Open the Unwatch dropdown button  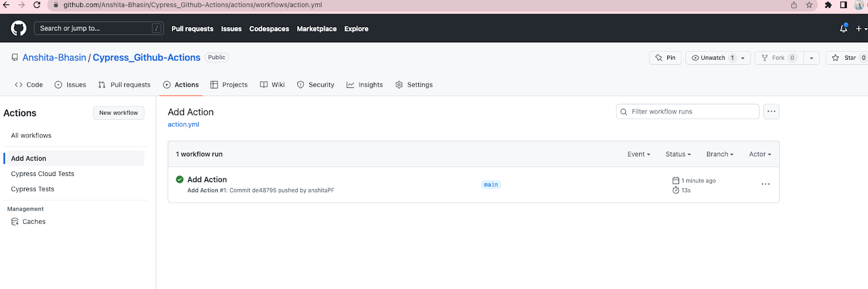pos(718,58)
